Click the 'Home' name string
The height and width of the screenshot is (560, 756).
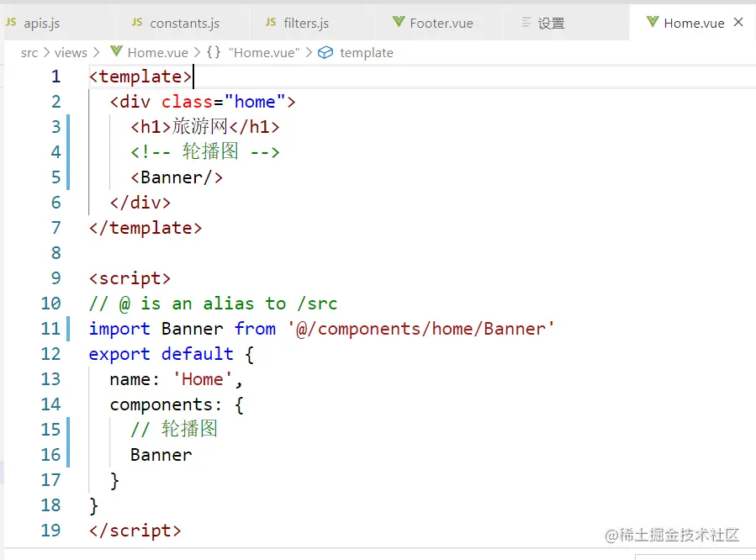203,379
